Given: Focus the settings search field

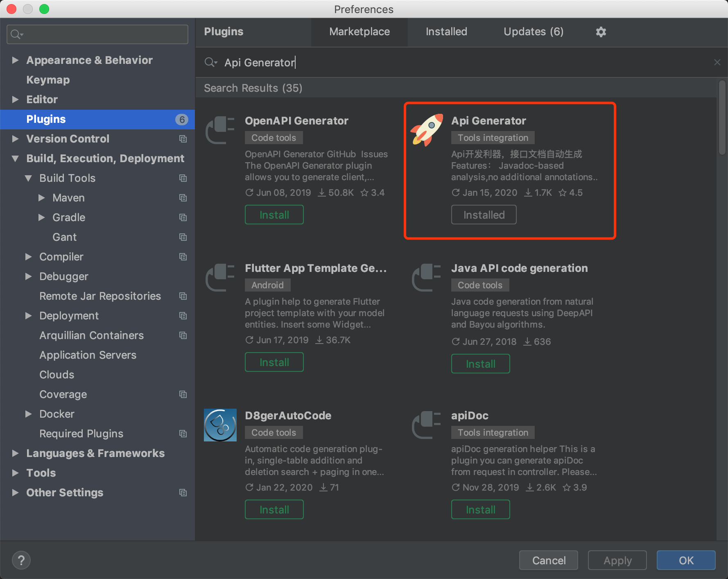Looking at the screenshot, I should click(x=97, y=34).
